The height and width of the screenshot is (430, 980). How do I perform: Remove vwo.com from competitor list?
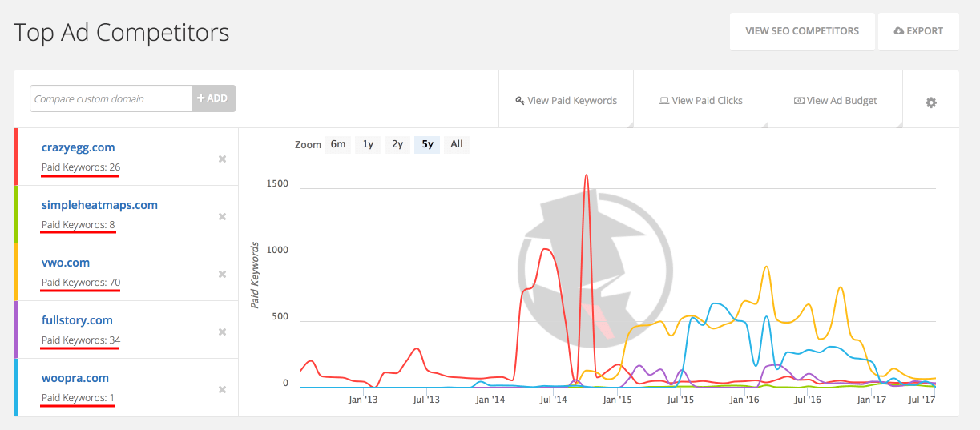click(223, 274)
